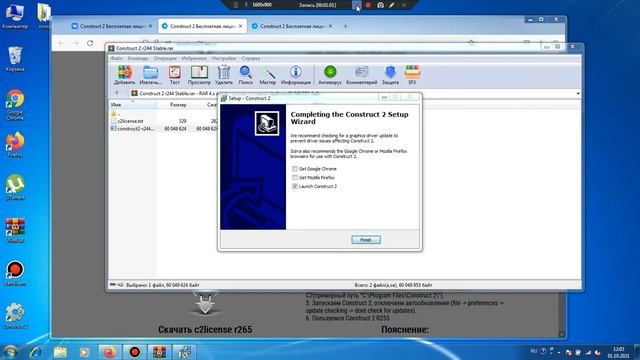Open the Комментарий (Comment) tool
The image size is (640, 360).
coord(362,75)
